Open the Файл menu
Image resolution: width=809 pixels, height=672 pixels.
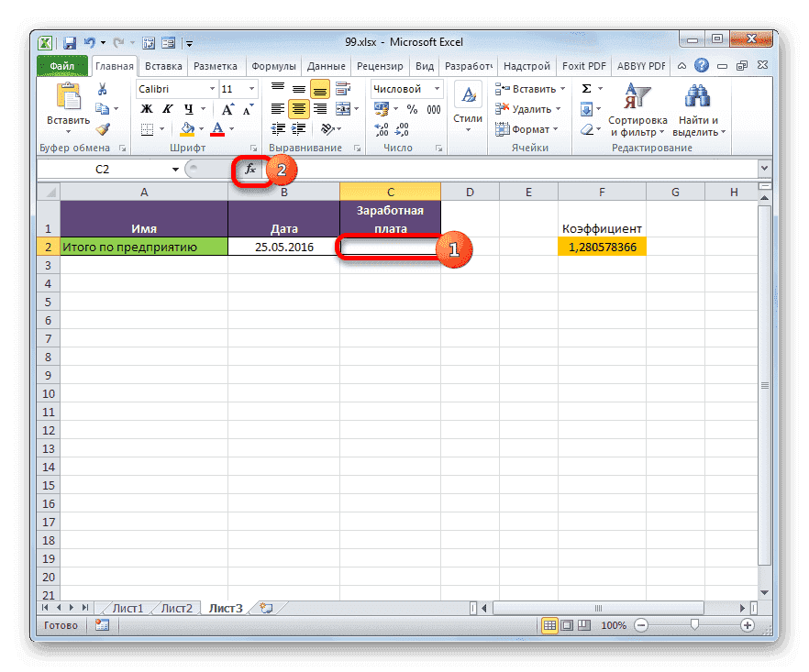click(x=61, y=65)
